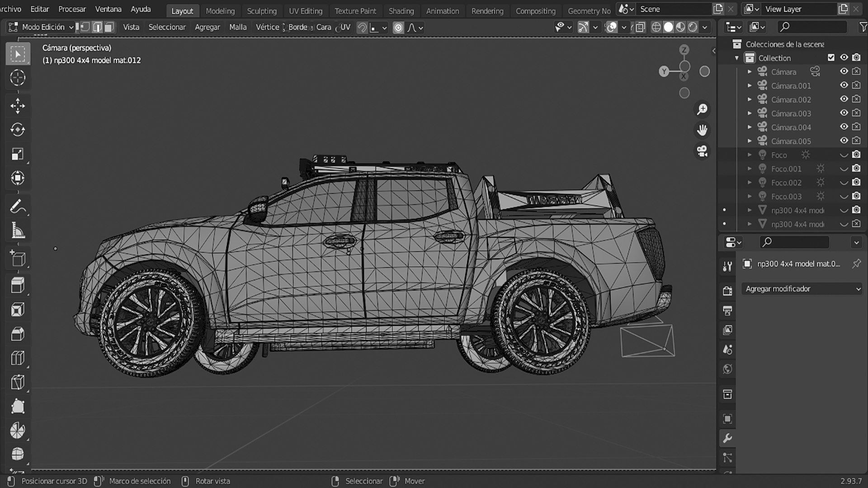Uncheck the Collection exclude checkbox
Image resolution: width=868 pixels, height=488 pixels.
click(831, 57)
